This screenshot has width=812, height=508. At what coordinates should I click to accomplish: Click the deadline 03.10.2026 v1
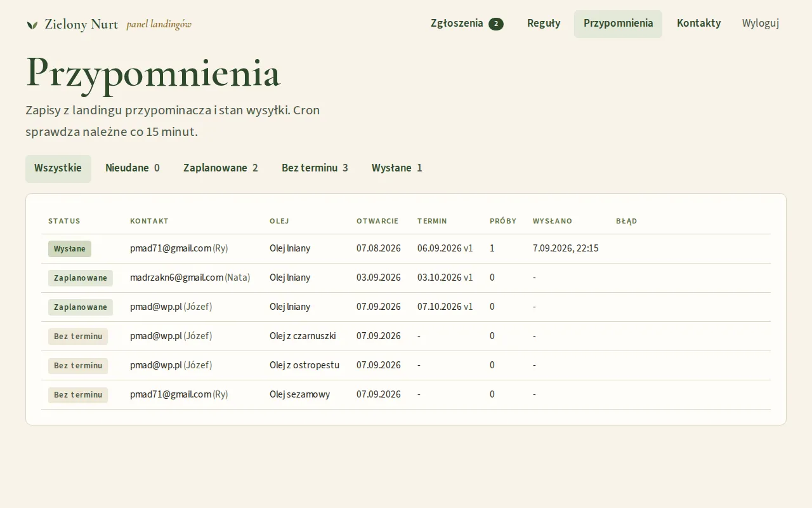(x=445, y=277)
